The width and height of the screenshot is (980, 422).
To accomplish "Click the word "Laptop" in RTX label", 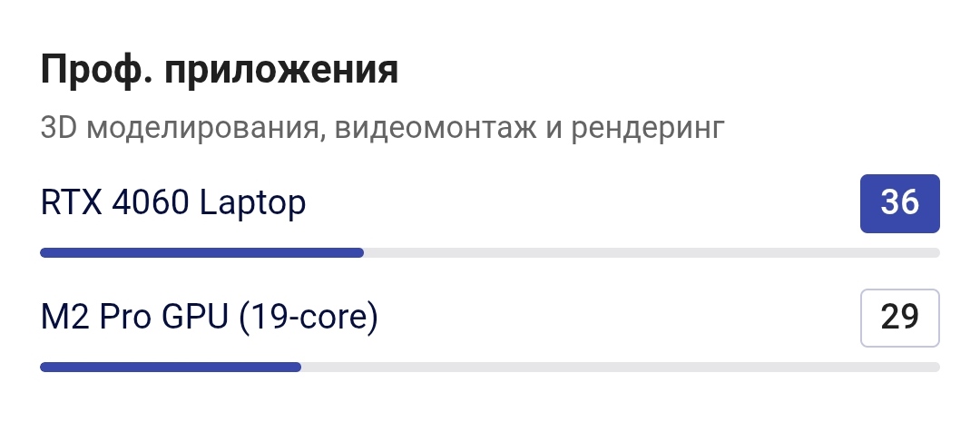I will pos(252,204).
